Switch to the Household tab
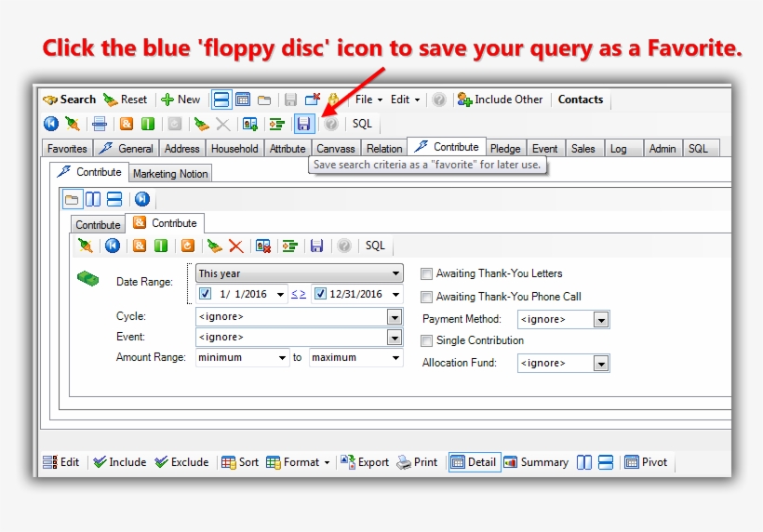The height and width of the screenshot is (532, 763). point(234,148)
